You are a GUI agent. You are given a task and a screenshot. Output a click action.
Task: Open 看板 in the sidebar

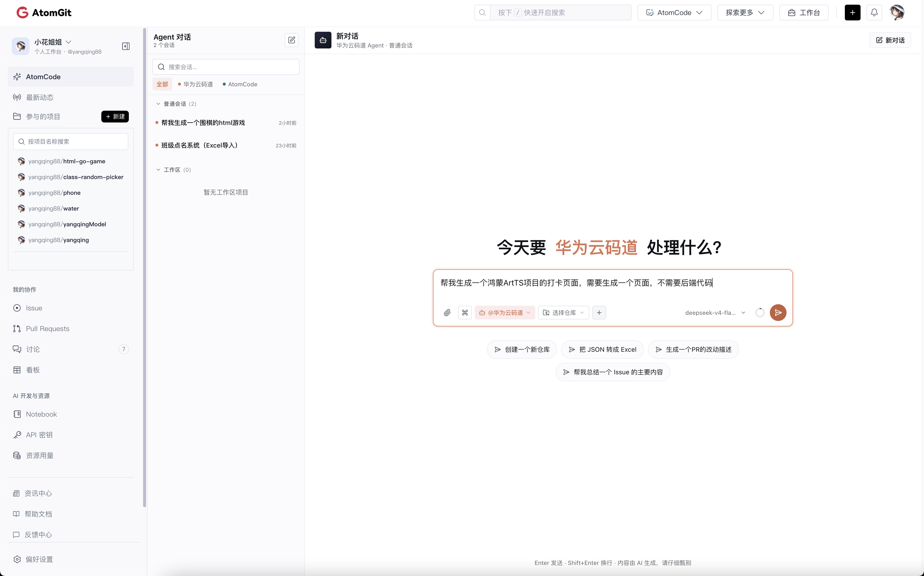(x=71, y=370)
